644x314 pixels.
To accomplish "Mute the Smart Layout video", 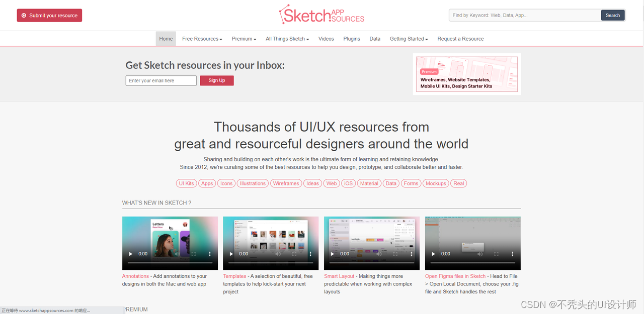I will click(379, 254).
